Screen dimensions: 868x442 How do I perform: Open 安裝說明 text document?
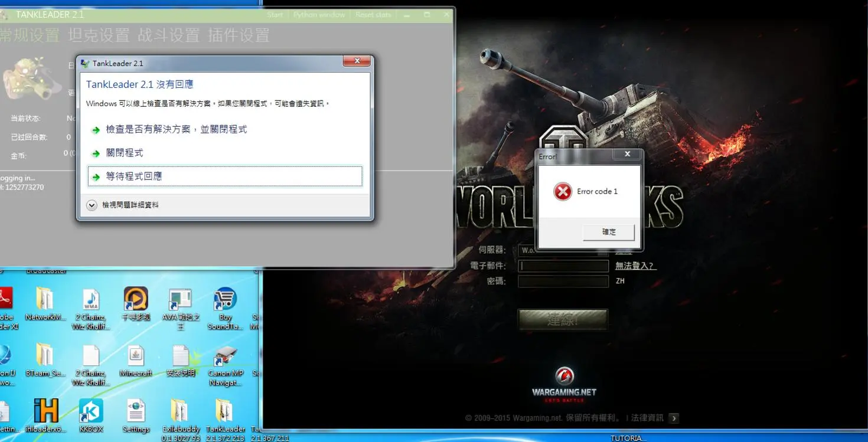[x=181, y=360]
